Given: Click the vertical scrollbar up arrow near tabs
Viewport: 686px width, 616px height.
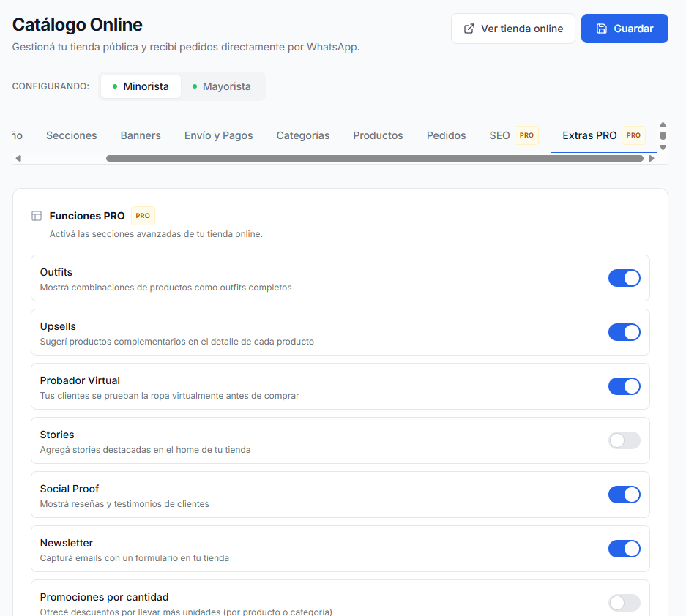Looking at the screenshot, I should coord(663,124).
